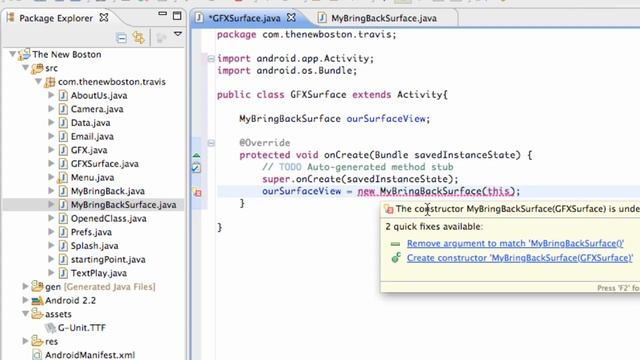This screenshot has width=640, height=360.
Task: Open Menu.java file
Action: pyautogui.click(x=92, y=177)
